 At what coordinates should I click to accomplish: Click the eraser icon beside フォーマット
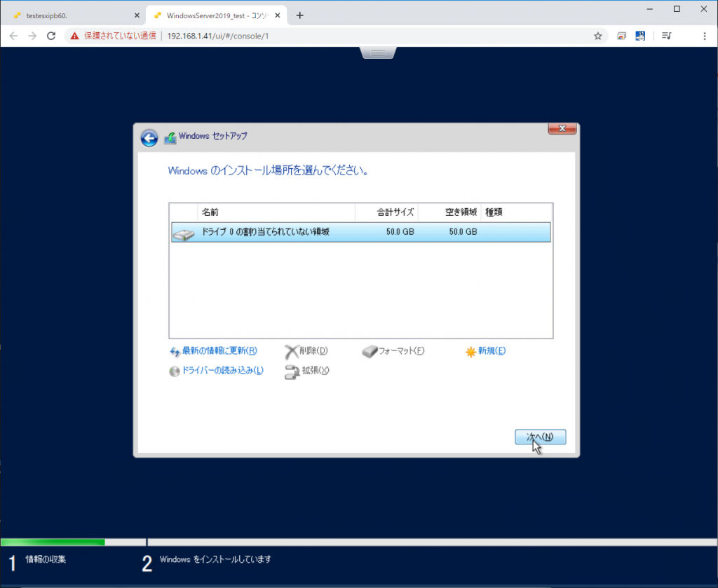tap(369, 351)
